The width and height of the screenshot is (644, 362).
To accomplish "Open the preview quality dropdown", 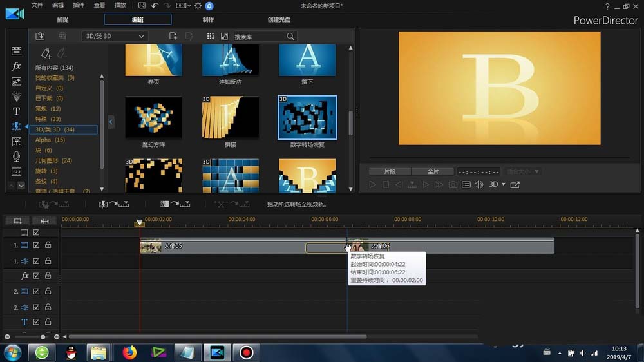I will point(523,171).
